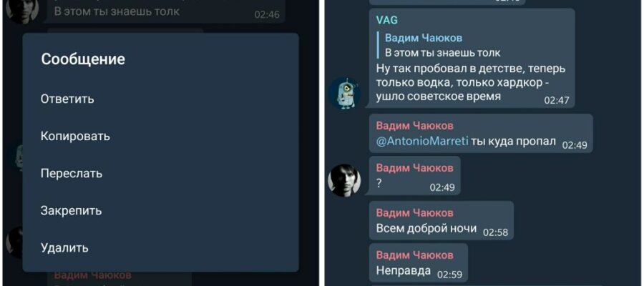The image size is (644, 286).
Task: Select VAG's message about водка and хардкор
Action: (472, 58)
